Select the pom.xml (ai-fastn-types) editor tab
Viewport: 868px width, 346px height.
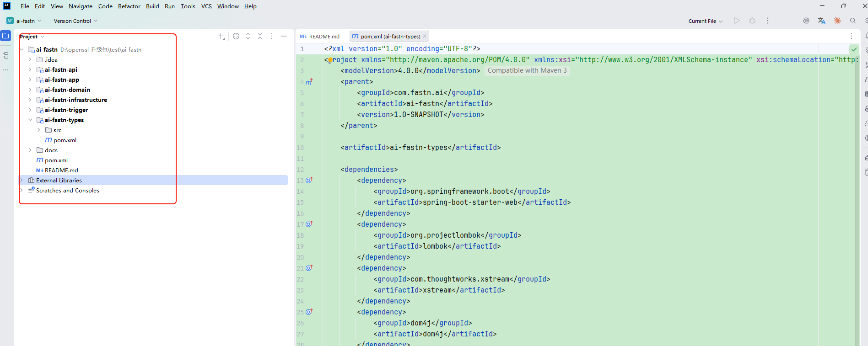[390, 36]
